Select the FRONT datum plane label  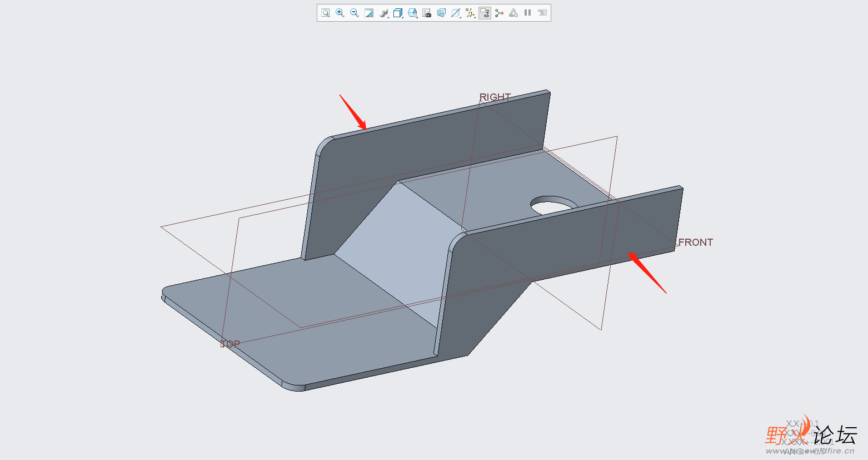point(696,243)
